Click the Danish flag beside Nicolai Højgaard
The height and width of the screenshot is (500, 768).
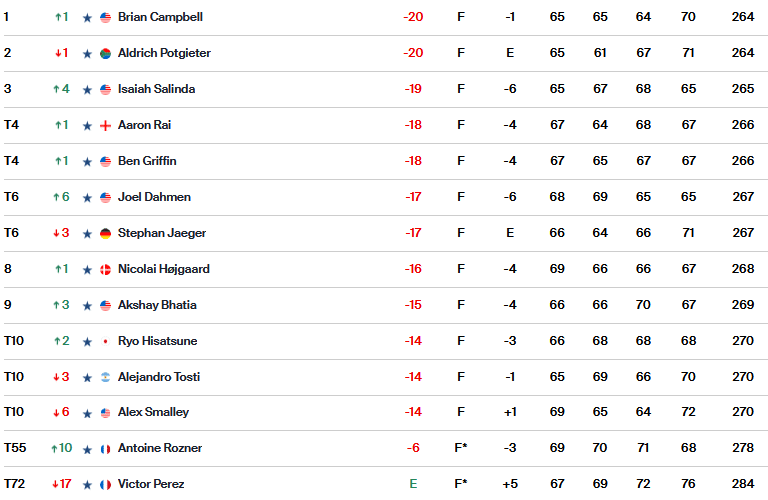pyautogui.click(x=105, y=269)
